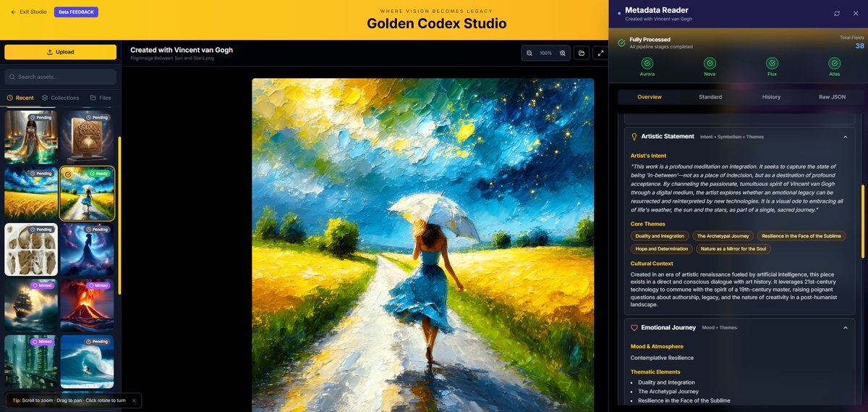Click the Artist's Intent heading

point(648,156)
